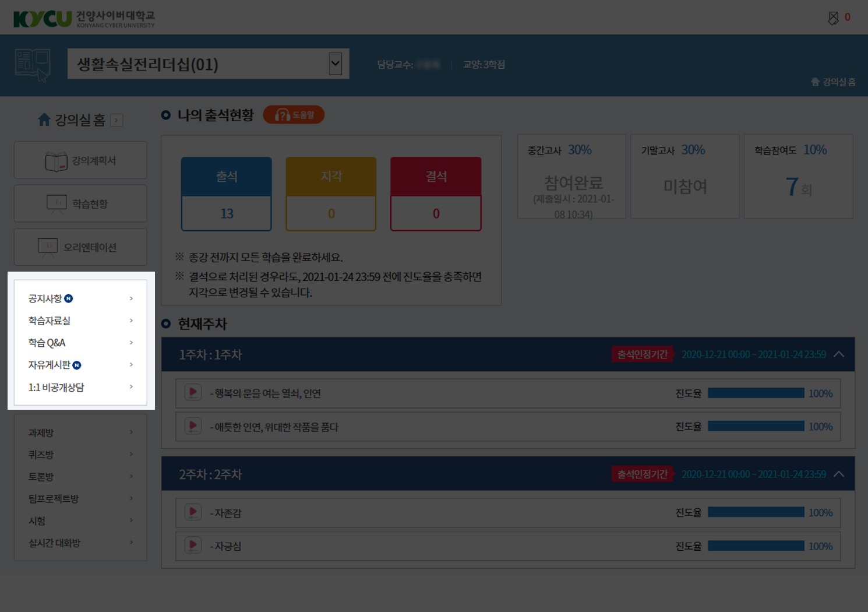Click the classroom book icon beside course selector

(x=33, y=65)
